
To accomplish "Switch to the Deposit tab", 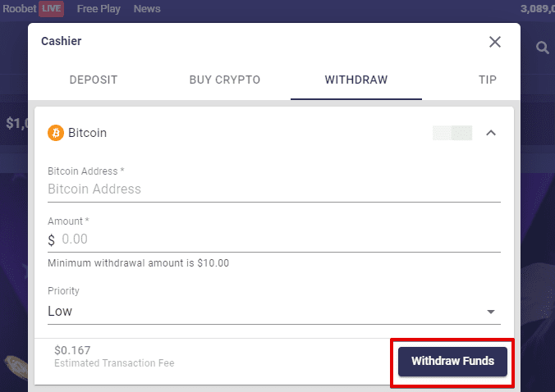I will tap(94, 80).
